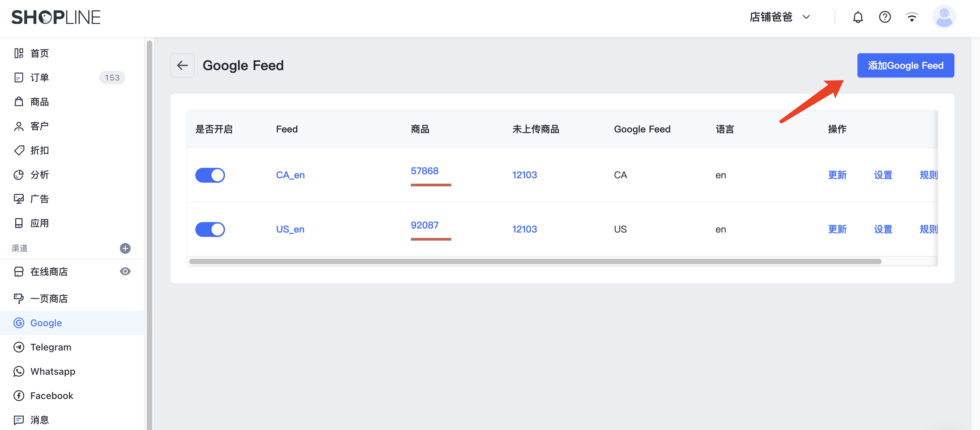Click US row unuploaded count 12103
The height and width of the screenshot is (430, 980).
pyautogui.click(x=525, y=229)
